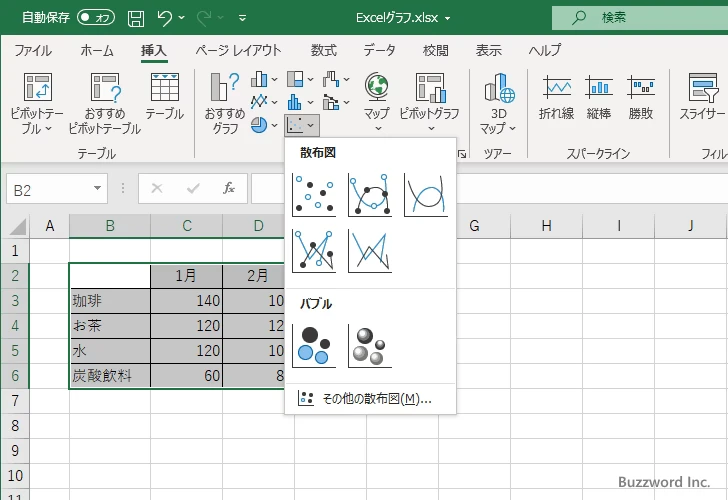Insert a テーブル from the ribbon
The width and height of the screenshot is (728, 500).
(x=165, y=97)
